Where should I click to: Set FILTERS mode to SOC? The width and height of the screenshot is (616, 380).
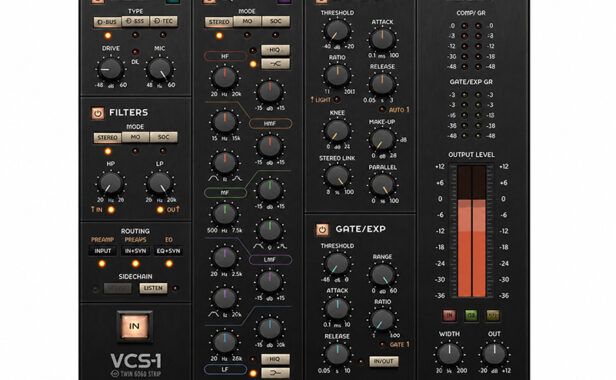pyautogui.click(x=163, y=137)
